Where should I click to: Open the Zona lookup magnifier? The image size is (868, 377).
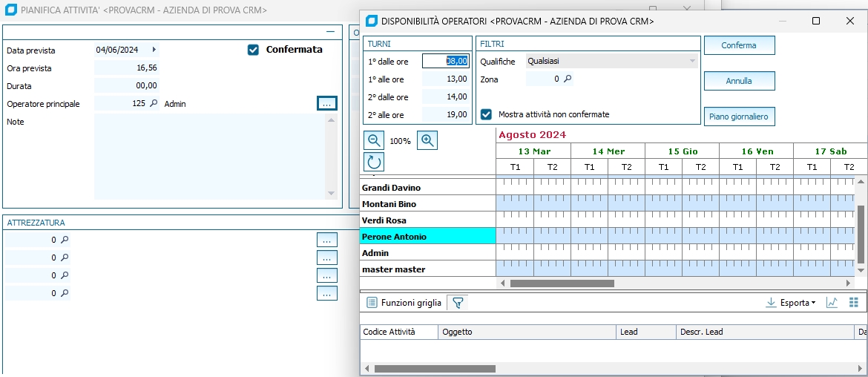point(568,79)
